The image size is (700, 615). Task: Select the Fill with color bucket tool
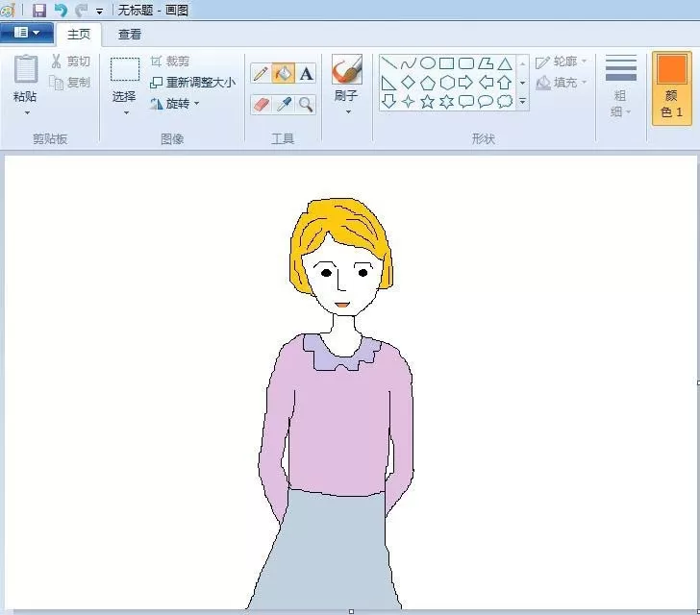click(x=284, y=74)
